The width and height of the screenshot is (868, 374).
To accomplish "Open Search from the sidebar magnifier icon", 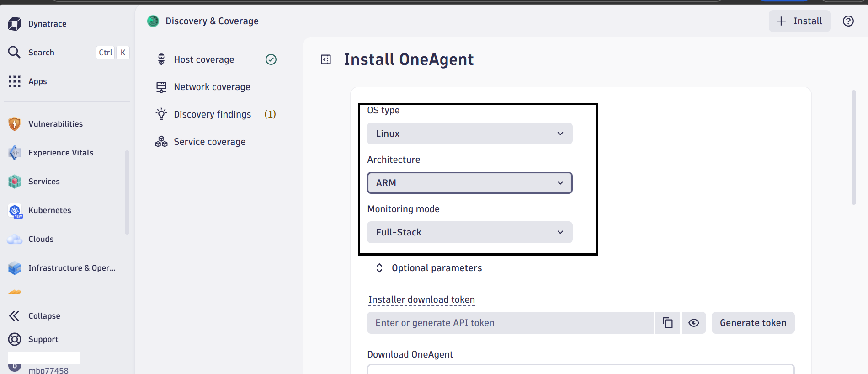I will [14, 52].
